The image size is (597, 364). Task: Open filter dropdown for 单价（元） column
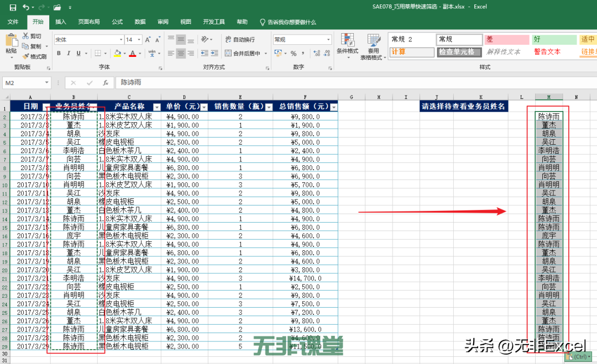[x=203, y=107]
